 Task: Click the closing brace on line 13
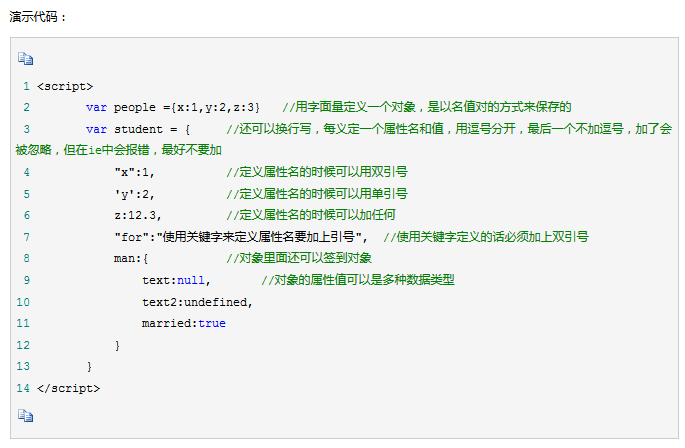(89, 367)
